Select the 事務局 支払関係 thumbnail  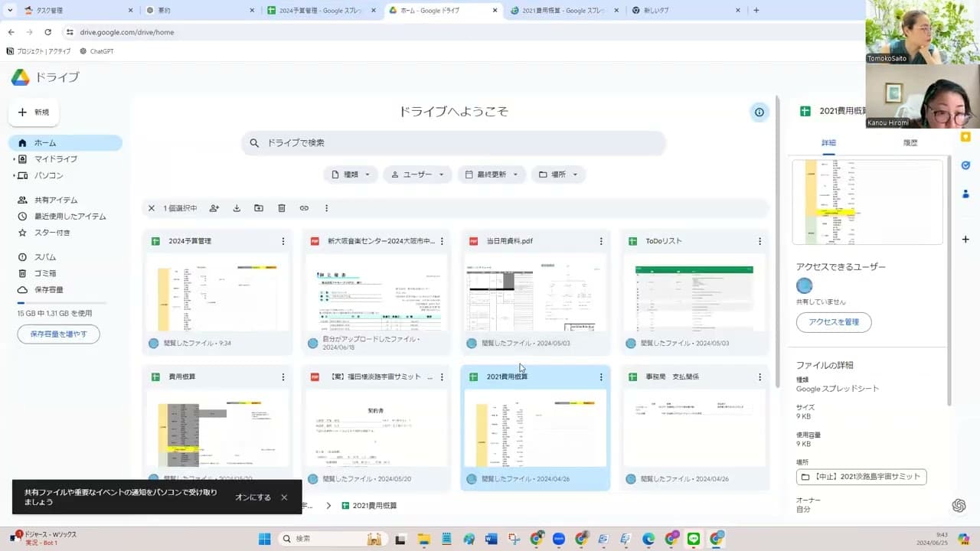pos(694,429)
